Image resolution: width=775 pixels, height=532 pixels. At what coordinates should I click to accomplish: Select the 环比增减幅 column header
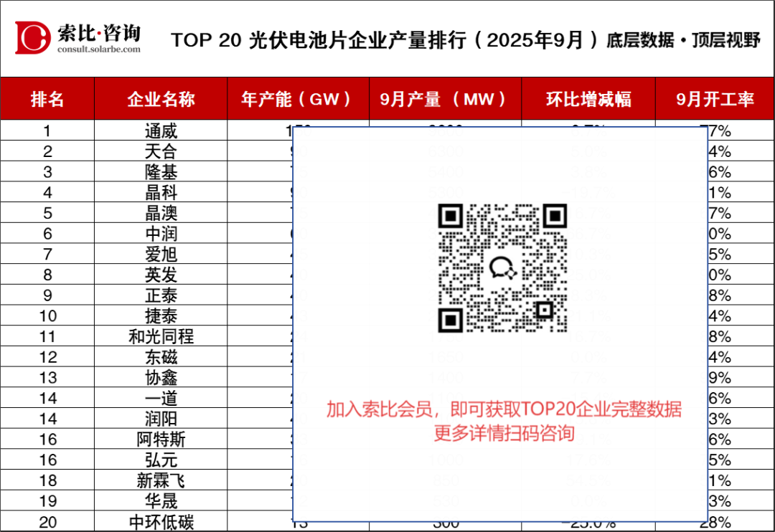(x=588, y=99)
